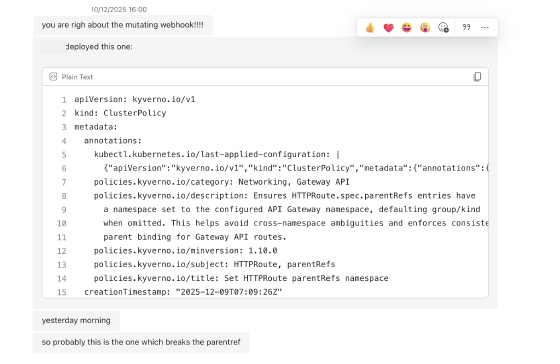Click the 'annotations:' line in code
The image size is (560, 364).
113,141
